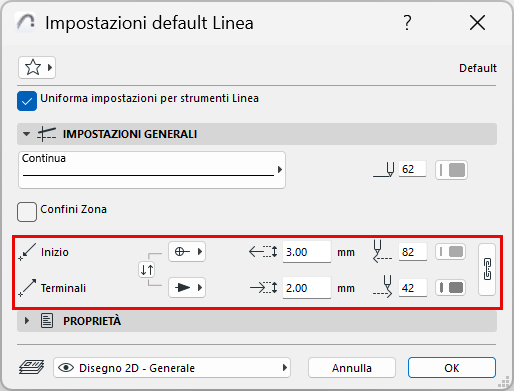Open the pen 62 color swatch
Viewport: 514px width, 391px height.
tap(451, 170)
